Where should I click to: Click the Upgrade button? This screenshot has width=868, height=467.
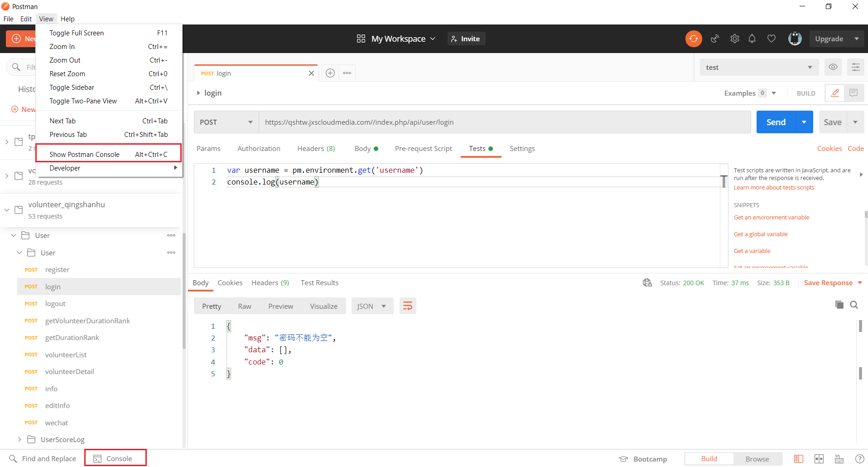(x=829, y=39)
